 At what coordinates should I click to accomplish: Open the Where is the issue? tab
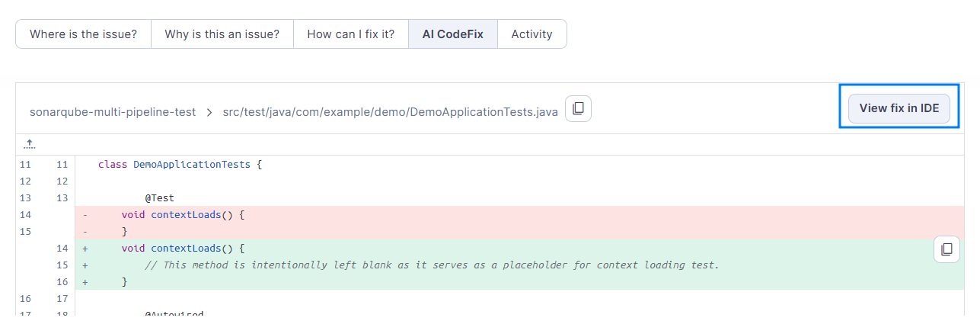click(83, 34)
